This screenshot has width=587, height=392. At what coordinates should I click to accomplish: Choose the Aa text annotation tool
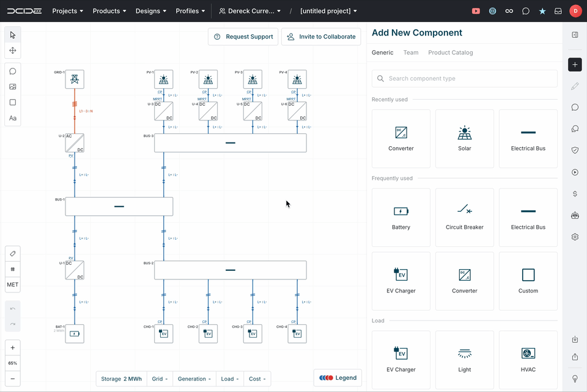(13, 118)
